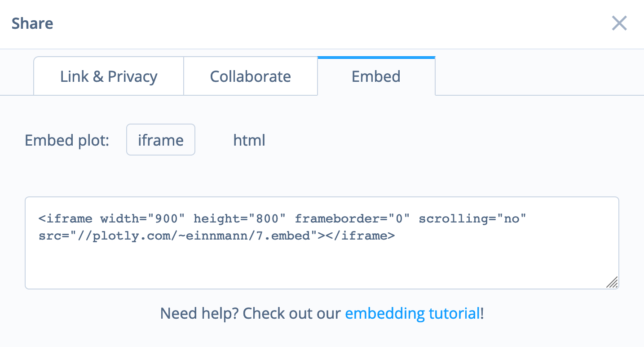The width and height of the screenshot is (644, 347).
Task: Focus the embed code text area
Action: [322, 243]
